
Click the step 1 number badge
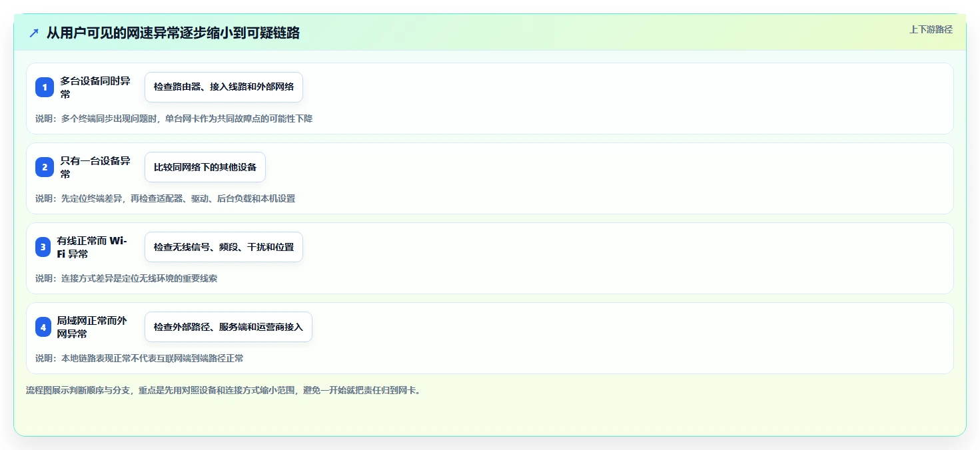[x=45, y=87]
